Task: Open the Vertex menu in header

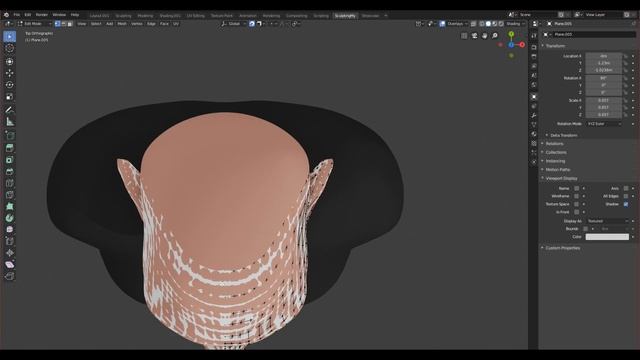Action: pyautogui.click(x=137, y=24)
